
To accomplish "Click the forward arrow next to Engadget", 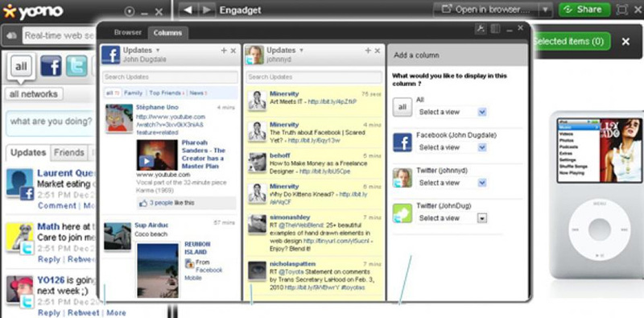I will click(208, 10).
